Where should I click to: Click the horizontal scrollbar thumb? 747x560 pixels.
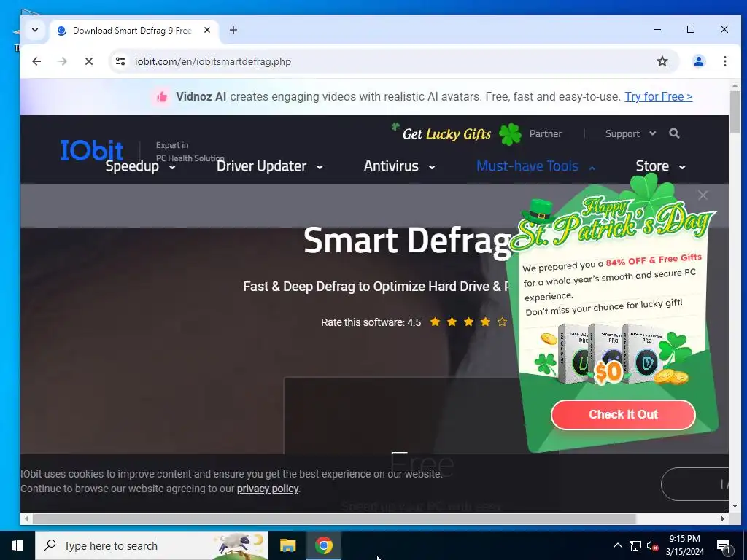point(334,518)
